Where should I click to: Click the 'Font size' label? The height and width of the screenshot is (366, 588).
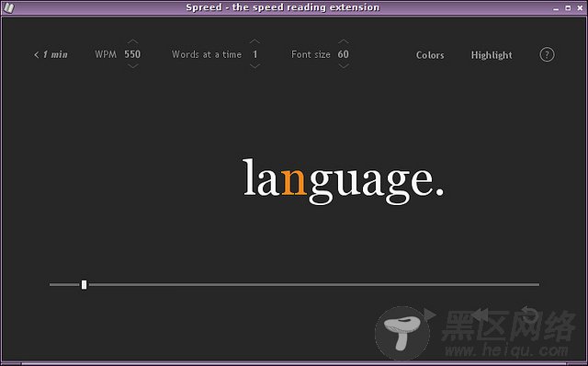pyautogui.click(x=311, y=54)
